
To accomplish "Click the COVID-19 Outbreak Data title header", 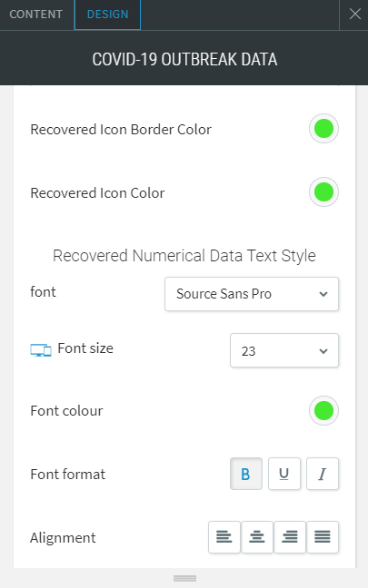I will click(x=184, y=59).
